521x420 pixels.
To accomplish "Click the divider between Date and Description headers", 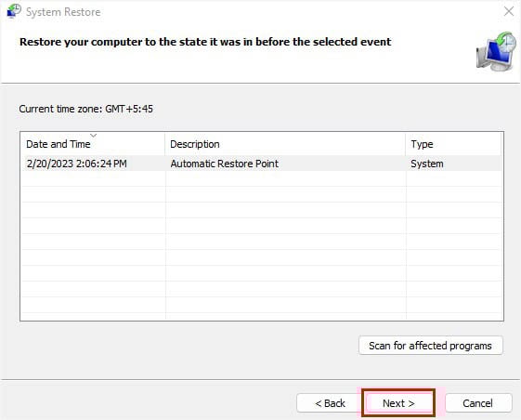I will (164, 144).
